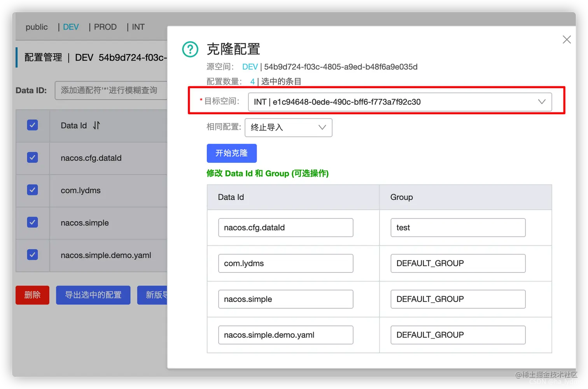Uncheck the nacos.cfg.dataId row checkbox
The height and width of the screenshot is (389, 588).
[32, 157]
